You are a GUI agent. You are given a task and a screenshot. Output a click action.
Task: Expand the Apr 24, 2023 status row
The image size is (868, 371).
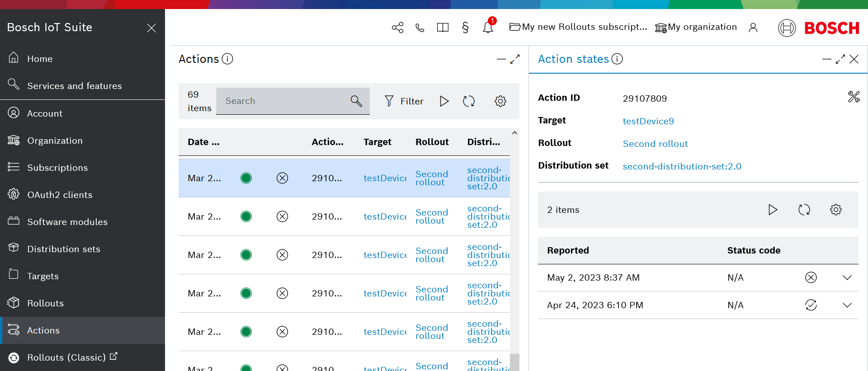(847, 305)
